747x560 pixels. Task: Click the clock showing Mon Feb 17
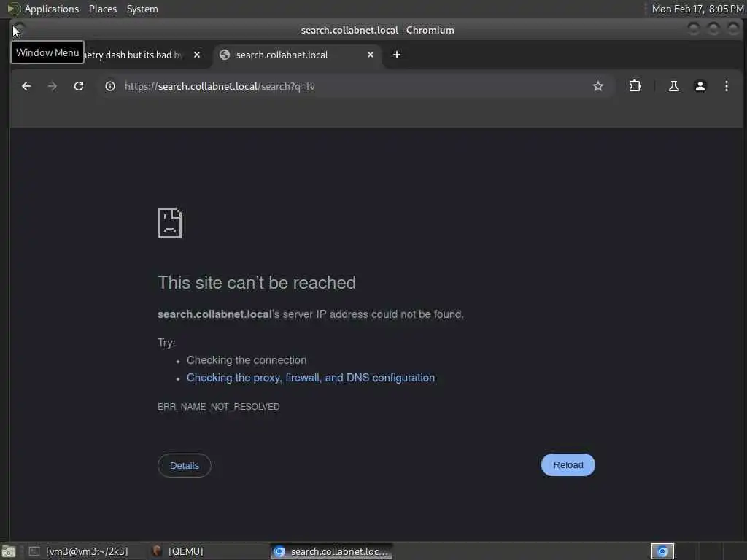click(697, 9)
